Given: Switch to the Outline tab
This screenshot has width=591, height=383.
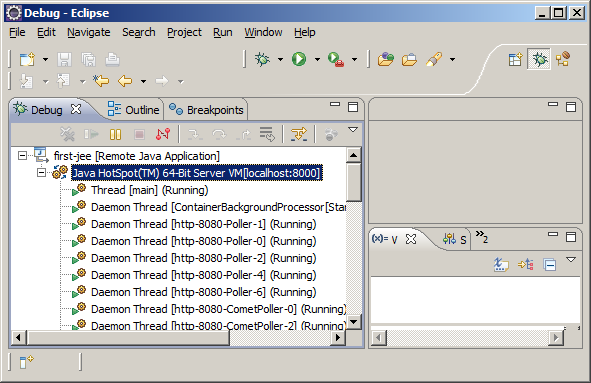Looking at the screenshot, I should tap(133, 110).
